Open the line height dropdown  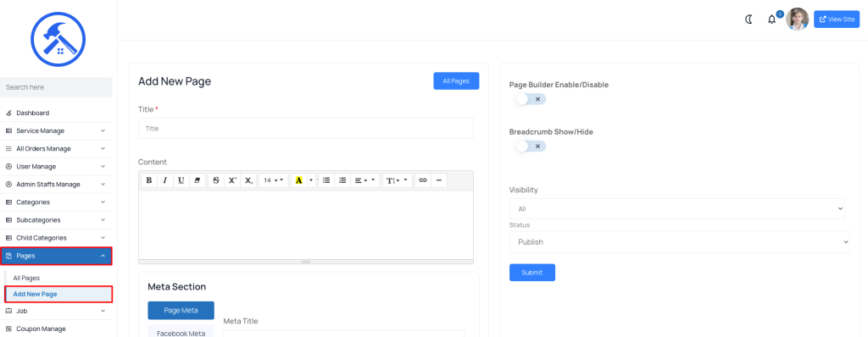398,180
